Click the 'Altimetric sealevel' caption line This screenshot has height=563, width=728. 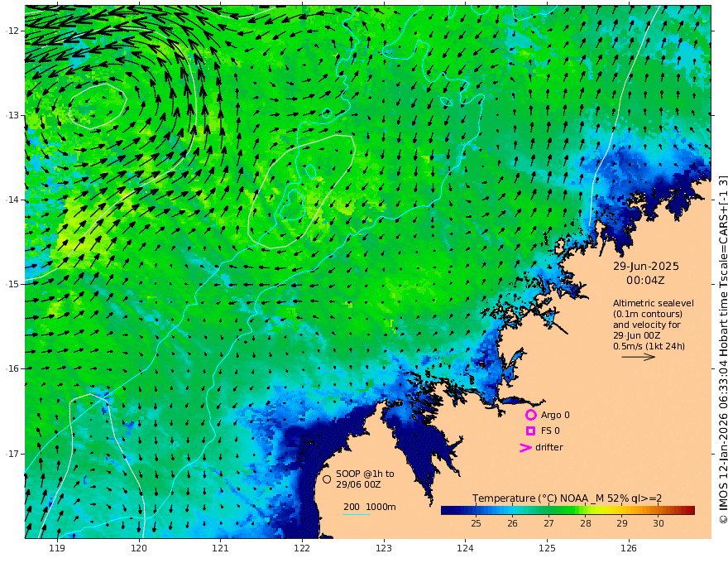(x=654, y=303)
